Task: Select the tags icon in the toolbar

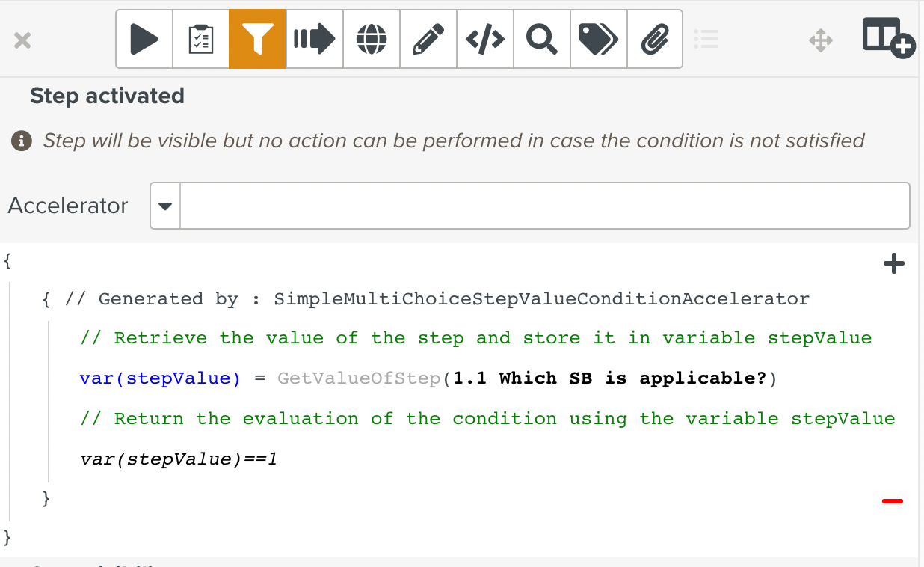Action: pyautogui.click(x=598, y=38)
